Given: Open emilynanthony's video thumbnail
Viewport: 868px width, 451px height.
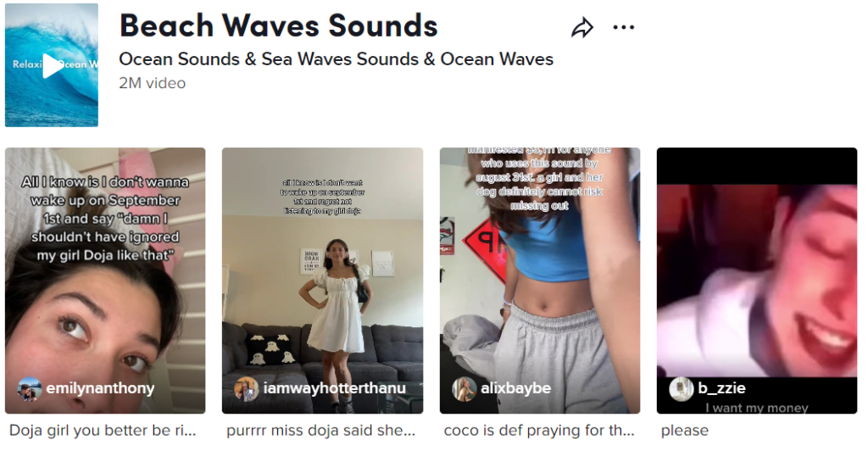Looking at the screenshot, I should point(105,281).
